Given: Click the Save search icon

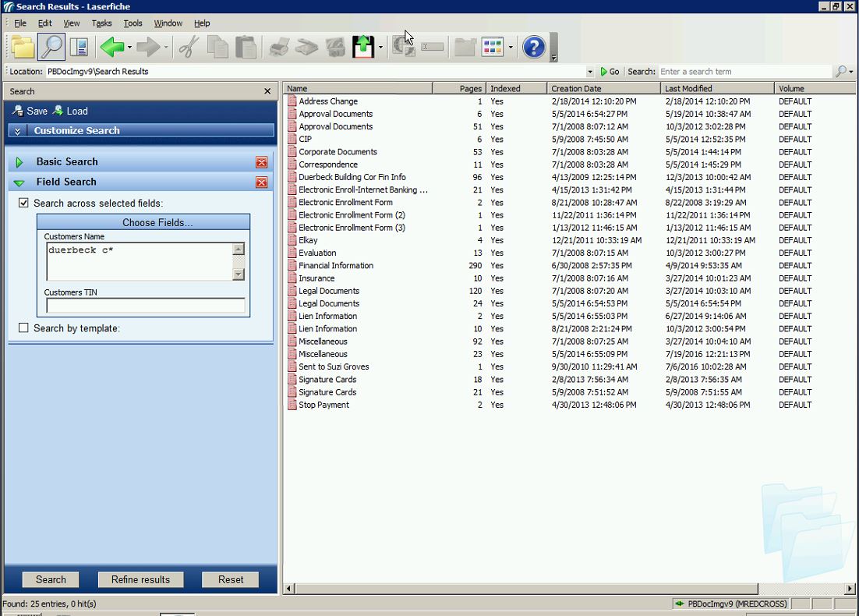Looking at the screenshot, I should pos(18,111).
